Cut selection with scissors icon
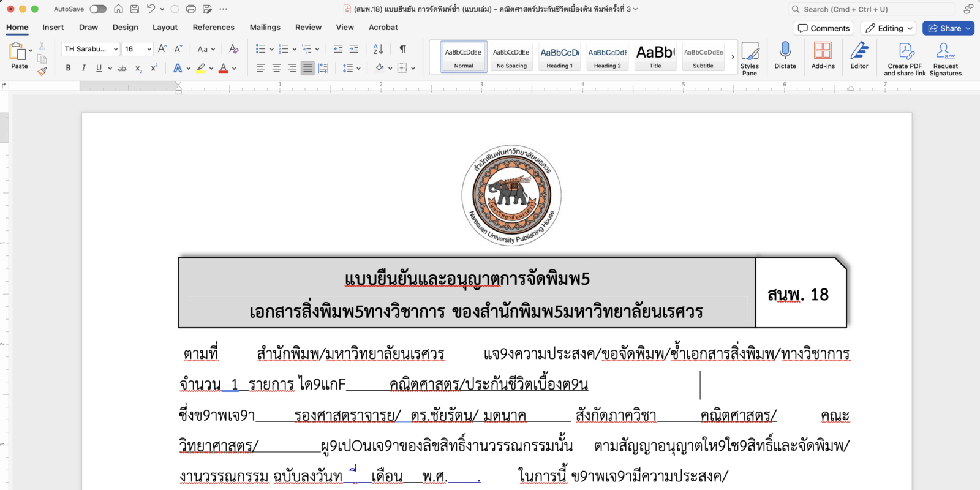Screen dimensions: 980x490 point(42,47)
